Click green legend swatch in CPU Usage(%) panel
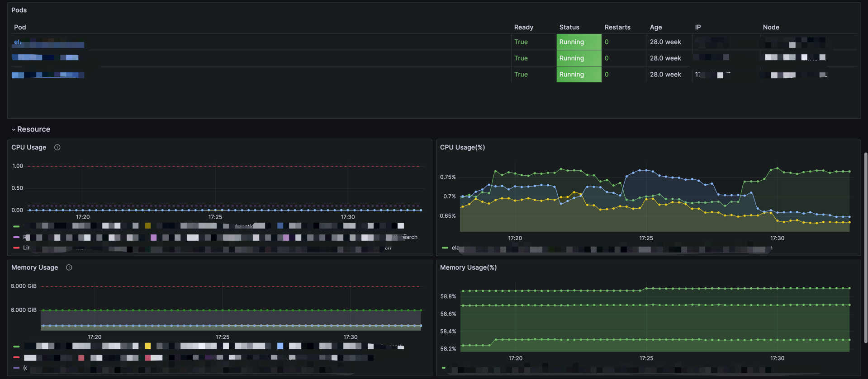Screen dimensions: 868x379 click(445, 248)
